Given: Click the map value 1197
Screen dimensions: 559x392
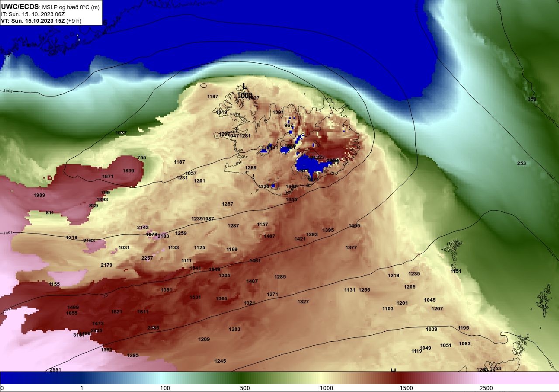Looking at the screenshot, I should 213,96.
